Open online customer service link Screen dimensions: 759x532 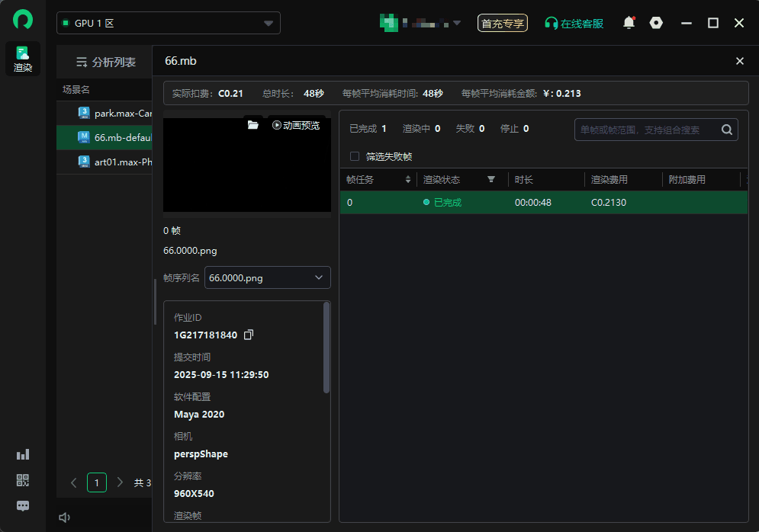(x=574, y=24)
